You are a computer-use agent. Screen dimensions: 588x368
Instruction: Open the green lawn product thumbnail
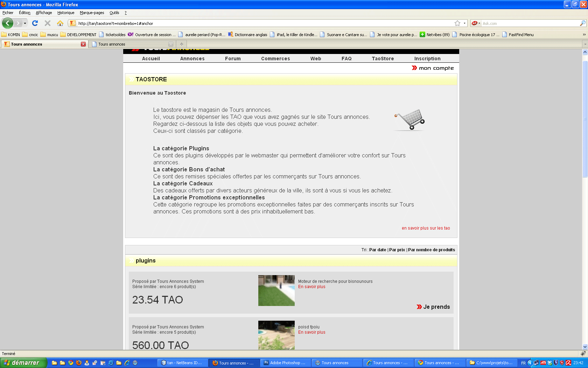[x=276, y=291]
